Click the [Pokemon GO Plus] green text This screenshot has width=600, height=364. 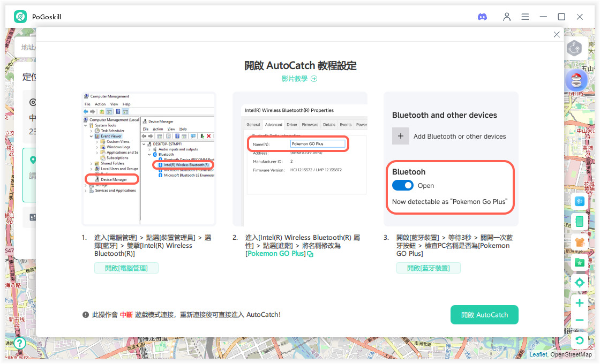(x=275, y=254)
